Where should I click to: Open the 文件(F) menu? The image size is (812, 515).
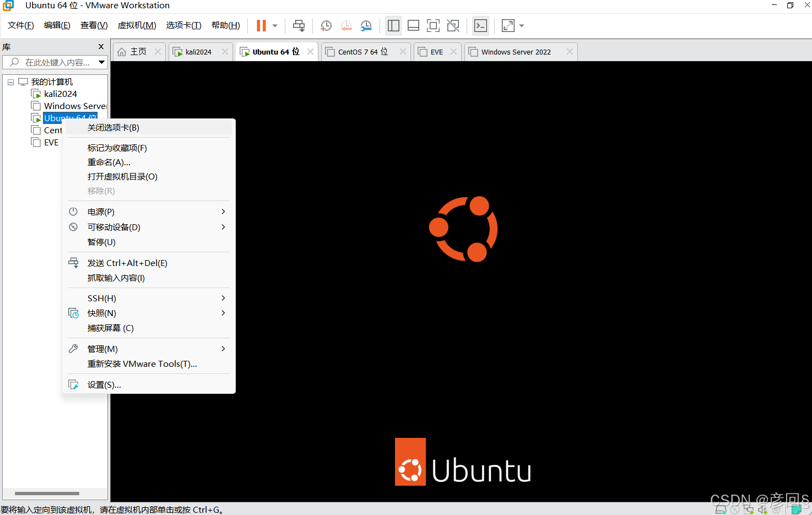(x=21, y=25)
